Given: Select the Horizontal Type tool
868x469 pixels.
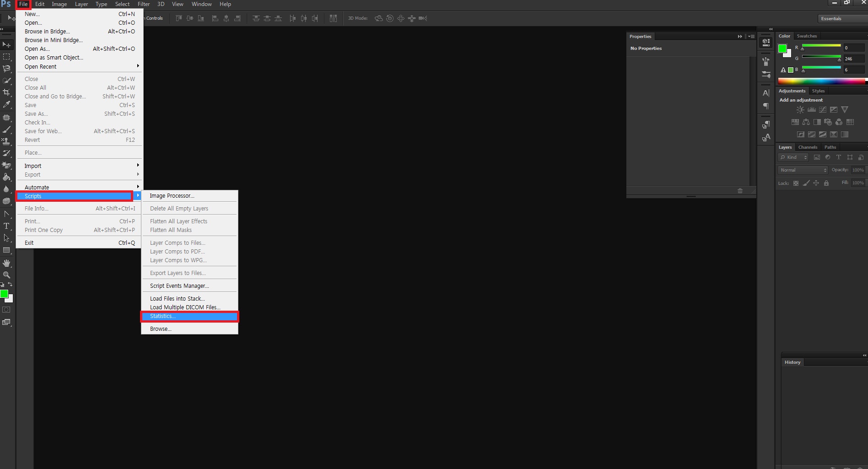Looking at the screenshot, I should tap(6, 226).
